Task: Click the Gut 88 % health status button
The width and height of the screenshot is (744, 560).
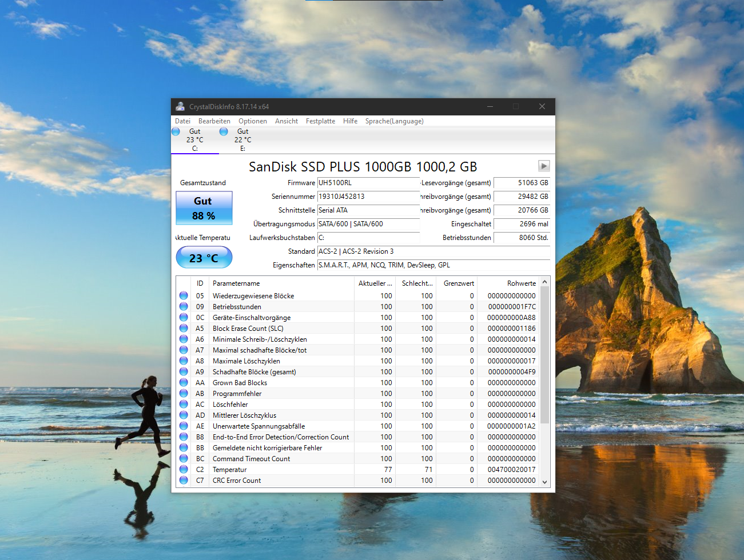Action: pos(204,208)
